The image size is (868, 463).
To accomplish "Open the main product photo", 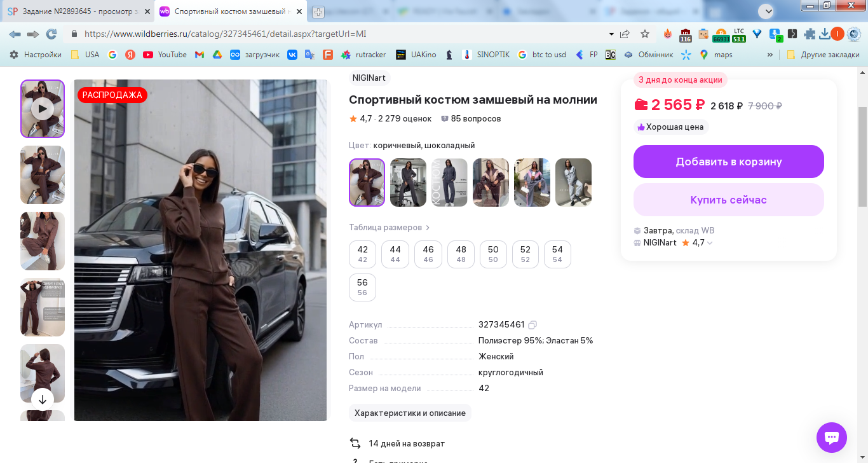I will pos(200,250).
